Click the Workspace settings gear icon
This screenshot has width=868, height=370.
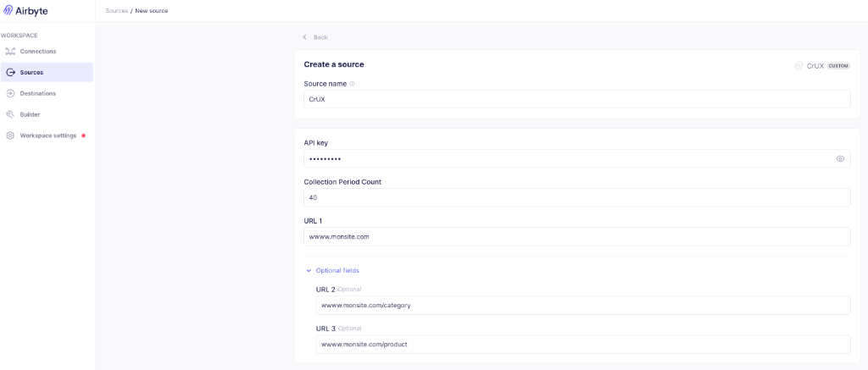(x=10, y=135)
